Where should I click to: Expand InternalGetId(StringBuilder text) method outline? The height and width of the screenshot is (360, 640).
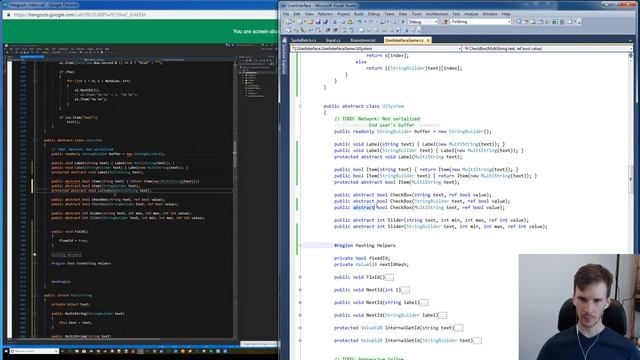pyautogui.click(x=300, y=340)
